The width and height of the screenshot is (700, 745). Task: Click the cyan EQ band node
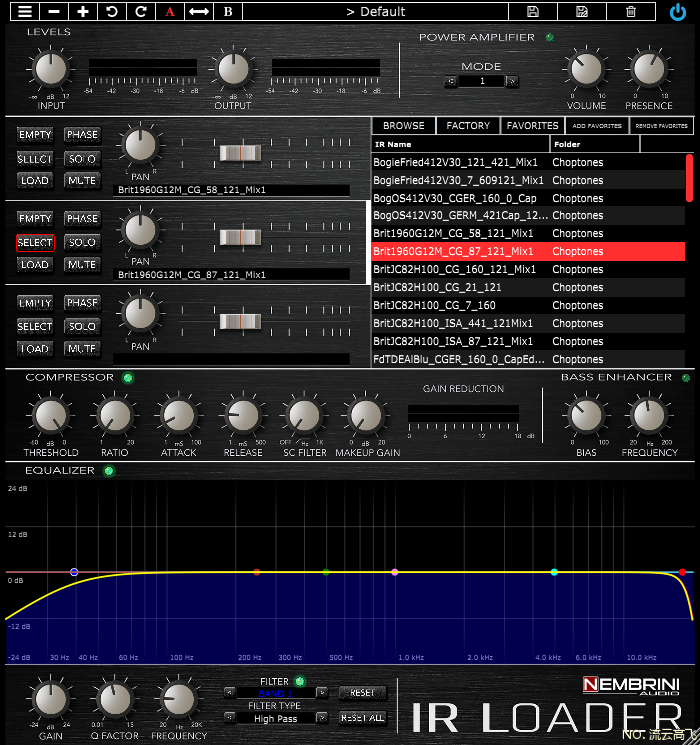pyautogui.click(x=554, y=572)
